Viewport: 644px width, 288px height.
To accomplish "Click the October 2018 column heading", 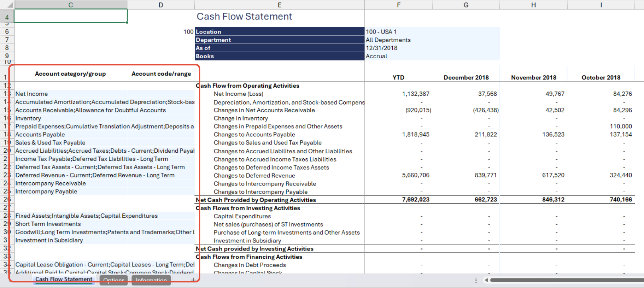I will coord(601,77).
